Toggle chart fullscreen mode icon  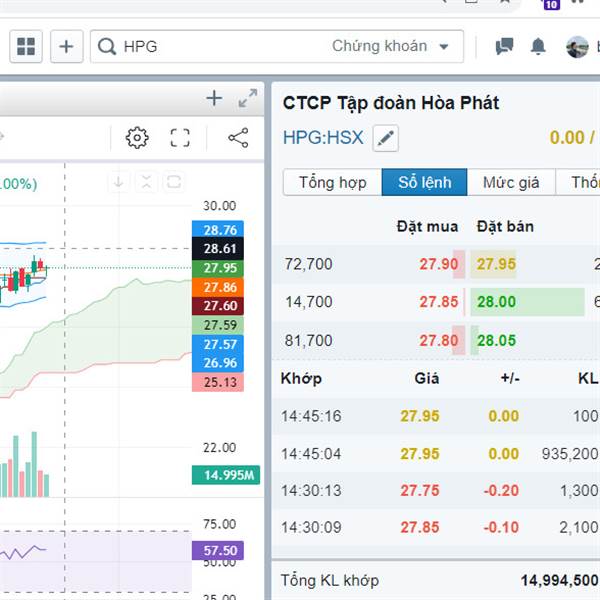[x=180, y=138]
